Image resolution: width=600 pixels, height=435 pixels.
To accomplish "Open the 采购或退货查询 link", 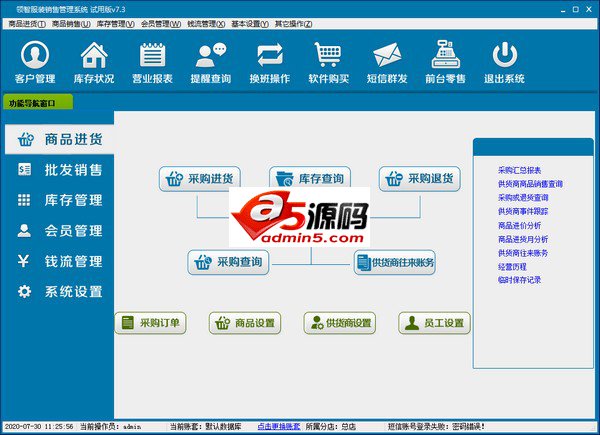I will click(523, 198).
